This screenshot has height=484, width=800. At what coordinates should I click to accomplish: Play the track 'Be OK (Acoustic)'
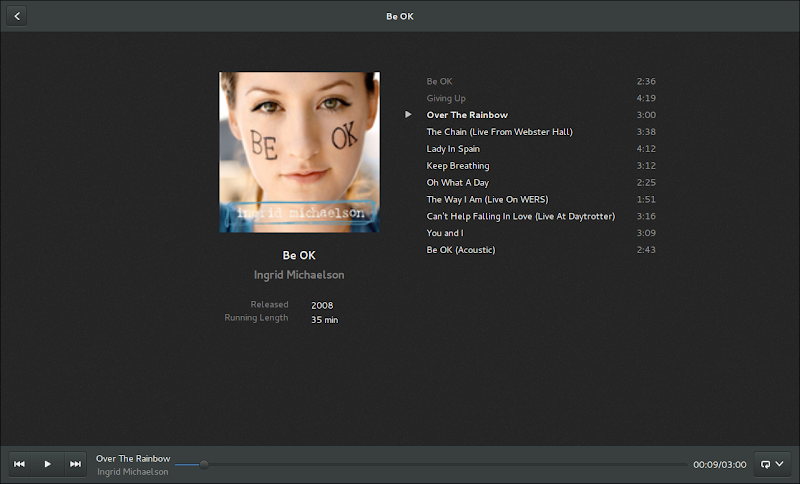[x=461, y=250]
